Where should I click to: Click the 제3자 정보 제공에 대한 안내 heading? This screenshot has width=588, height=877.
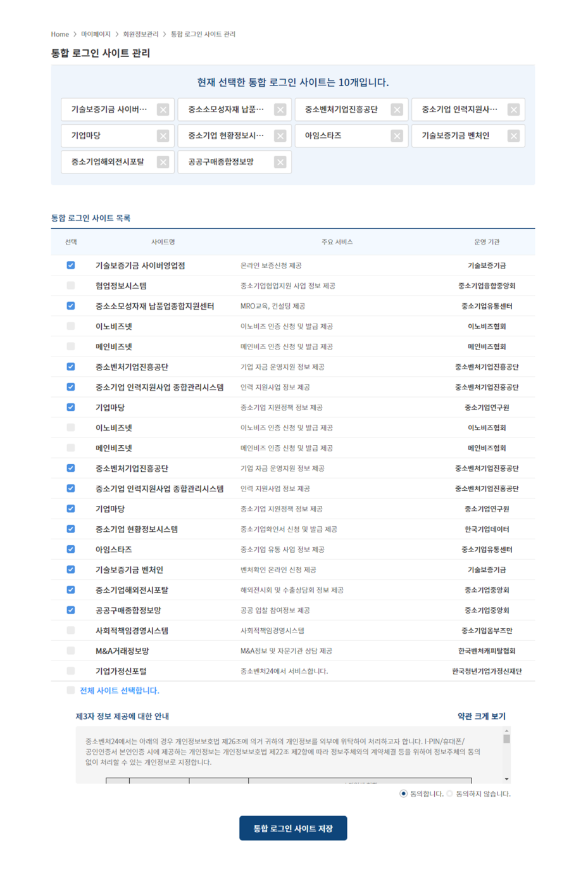click(122, 716)
